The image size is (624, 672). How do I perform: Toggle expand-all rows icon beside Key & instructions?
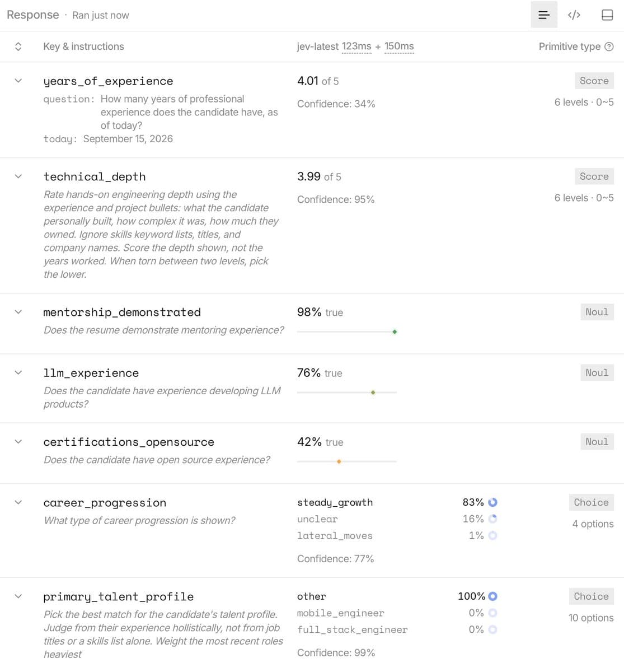click(18, 46)
